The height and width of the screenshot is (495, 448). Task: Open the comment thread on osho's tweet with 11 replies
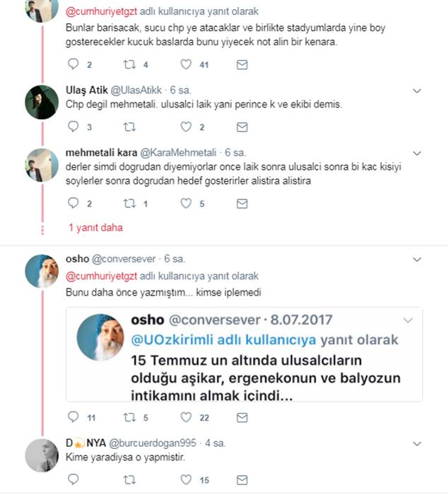click(x=73, y=417)
